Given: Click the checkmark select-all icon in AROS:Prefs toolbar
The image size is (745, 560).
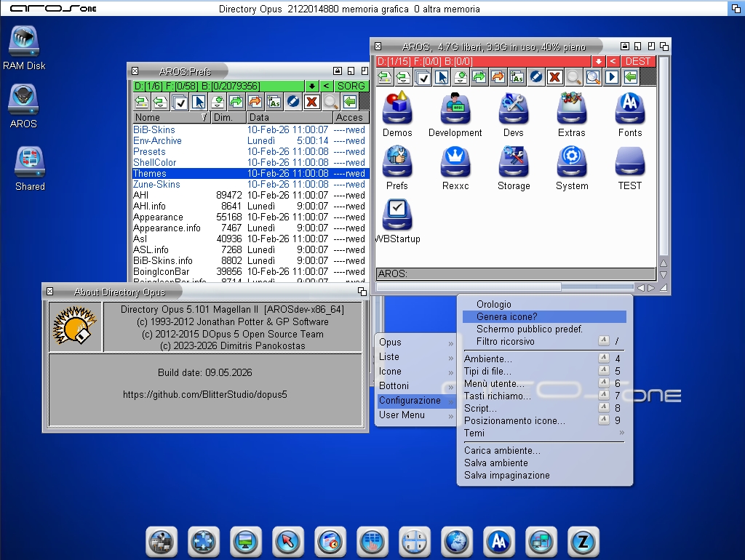Looking at the screenshot, I should (180, 102).
